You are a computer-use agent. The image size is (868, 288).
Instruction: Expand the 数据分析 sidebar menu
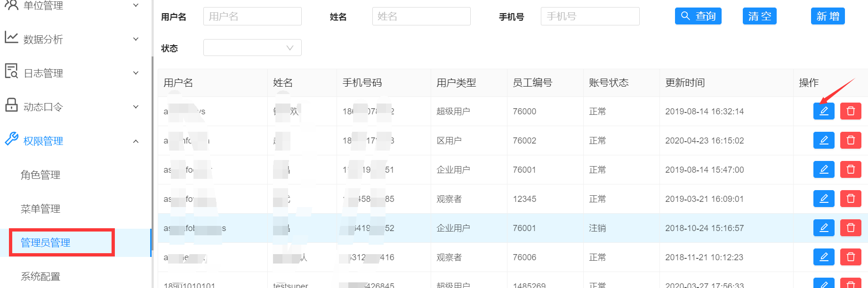(x=71, y=39)
